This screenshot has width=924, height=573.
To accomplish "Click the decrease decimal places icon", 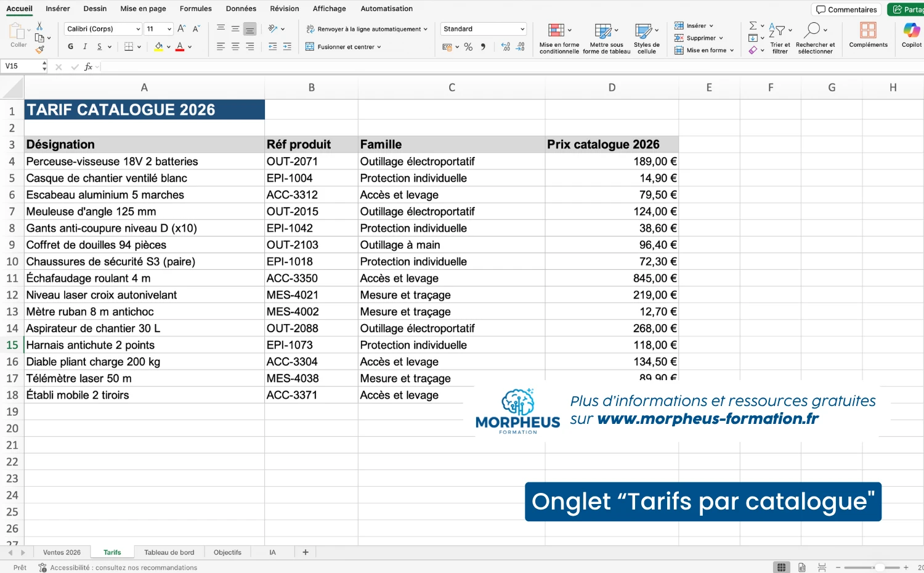I will click(520, 47).
